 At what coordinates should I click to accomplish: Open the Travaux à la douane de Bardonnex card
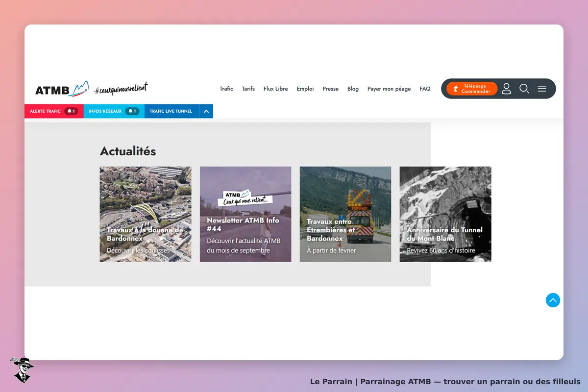click(x=146, y=214)
